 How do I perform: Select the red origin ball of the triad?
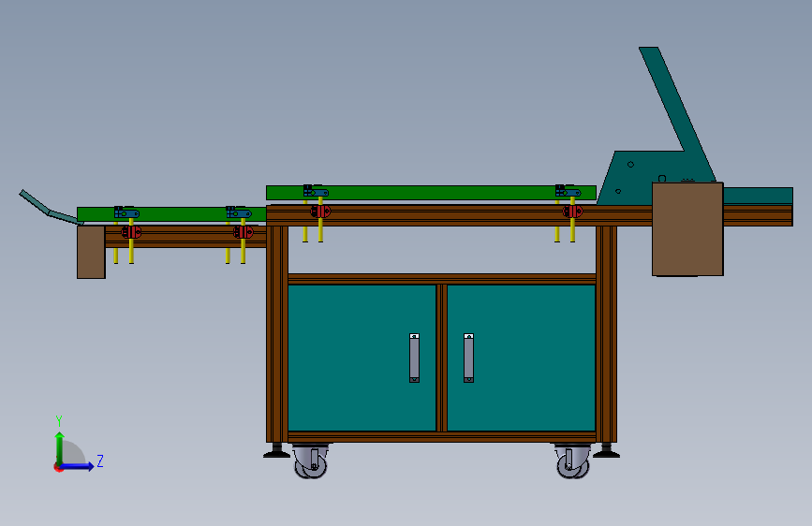57,467
